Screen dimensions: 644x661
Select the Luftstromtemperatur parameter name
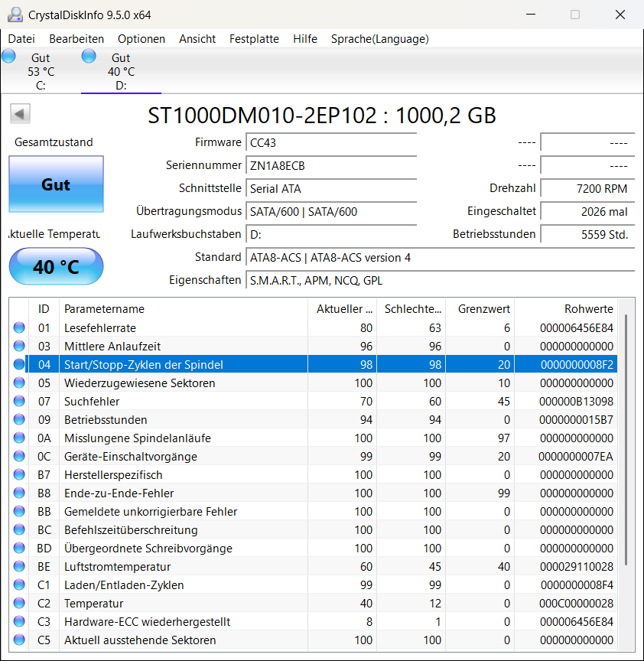click(x=117, y=567)
